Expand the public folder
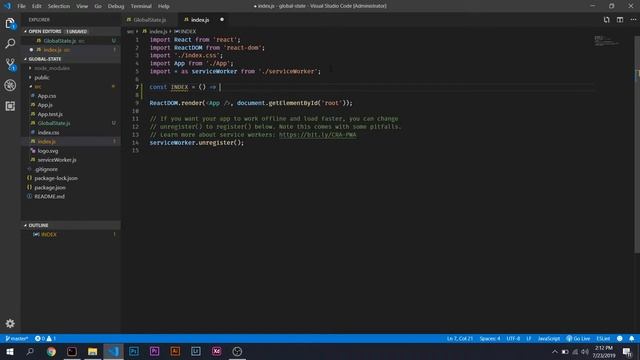Screen dimensions: 640x360 coord(42,78)
